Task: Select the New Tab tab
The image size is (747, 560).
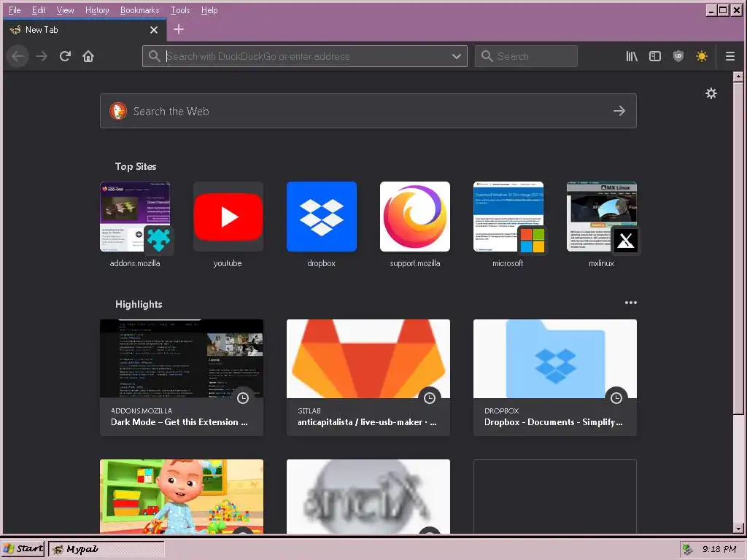Action: coord(85,30)
